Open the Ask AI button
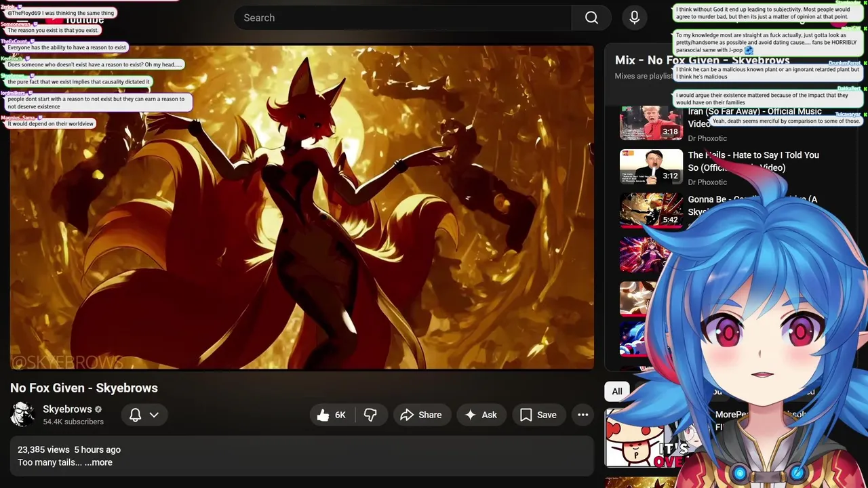Screen dimensions: 868x488 481,415
